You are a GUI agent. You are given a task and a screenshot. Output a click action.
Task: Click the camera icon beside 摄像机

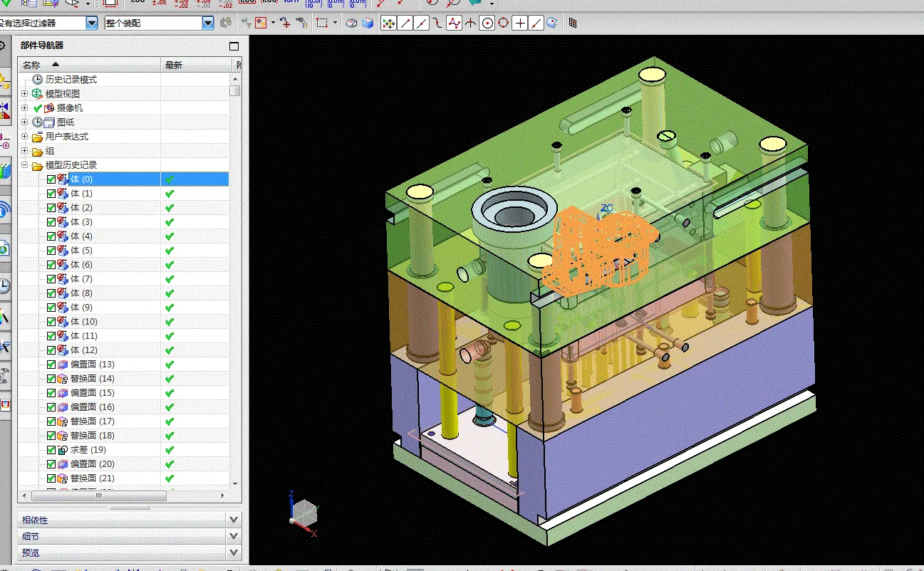point(49,108)
